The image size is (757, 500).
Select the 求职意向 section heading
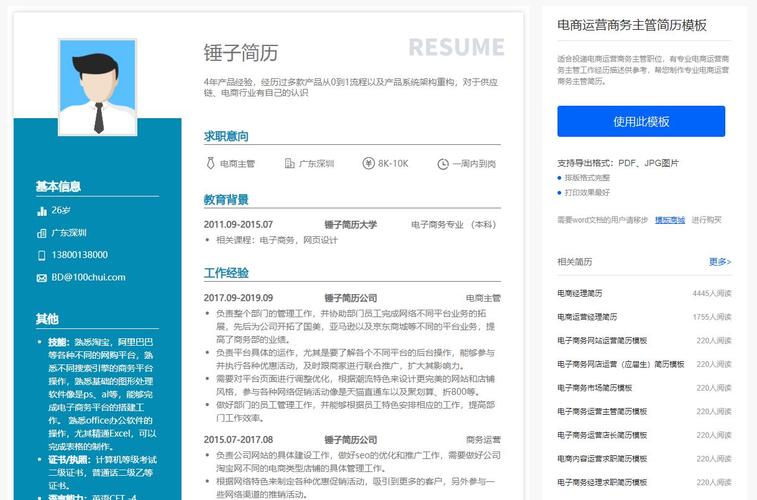pos(226,136)
